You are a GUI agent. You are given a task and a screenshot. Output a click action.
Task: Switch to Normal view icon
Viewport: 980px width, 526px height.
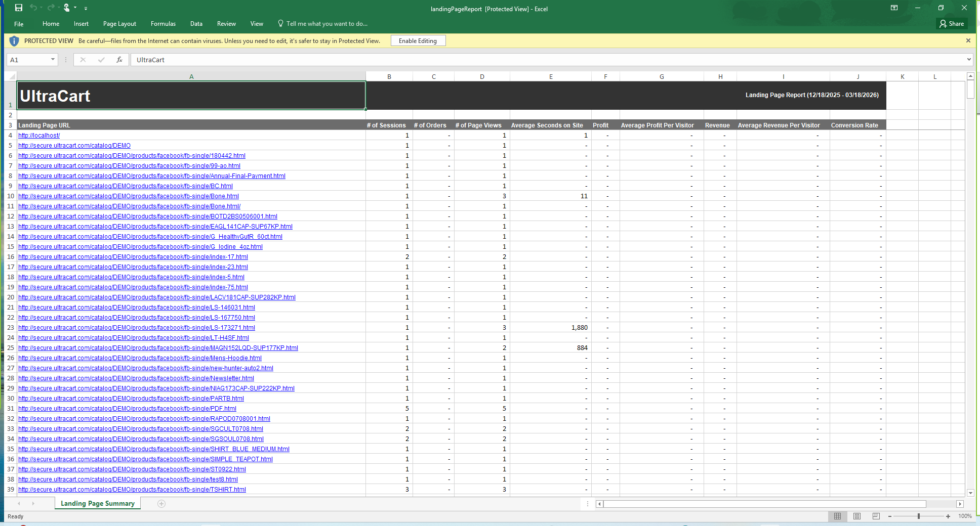tap(837, 516)
